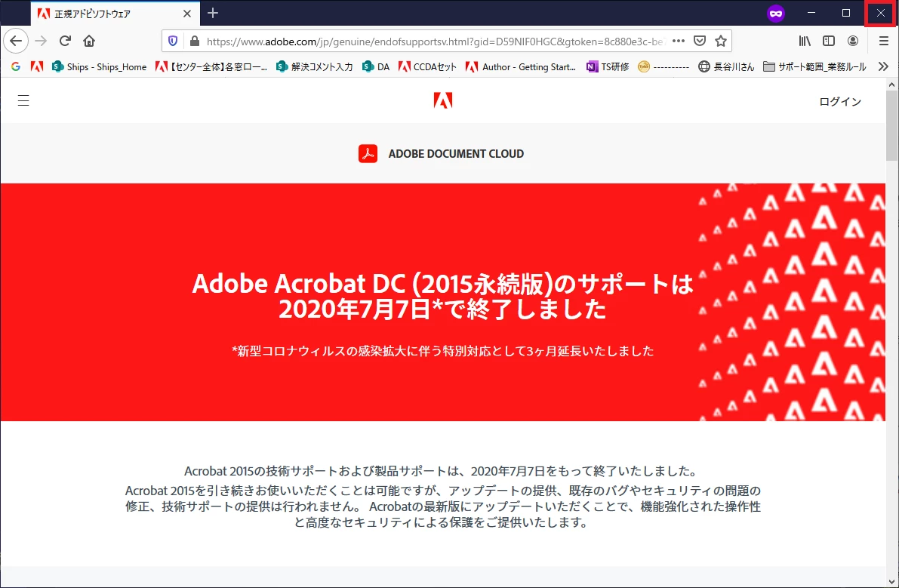Viewport: 899px width, 588px height.
Task: Click the private browsing mask icon
Action: 776,13
